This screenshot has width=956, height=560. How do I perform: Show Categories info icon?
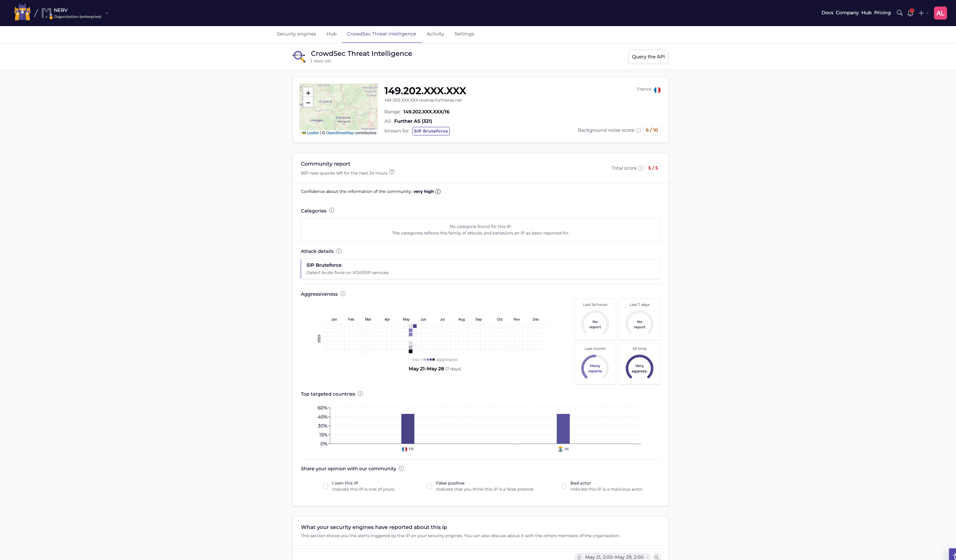click(331, 210)
